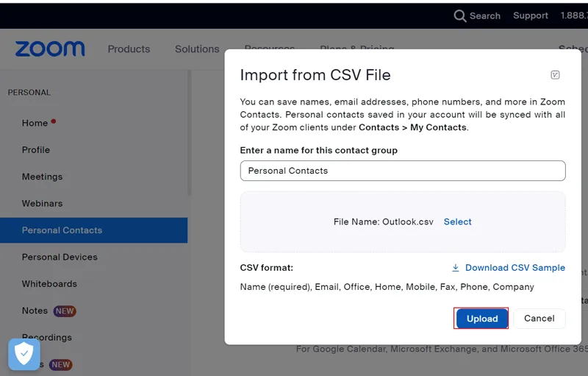Click the Search text in top bar
The image size is (588, 376).
[x=484, y=15]
